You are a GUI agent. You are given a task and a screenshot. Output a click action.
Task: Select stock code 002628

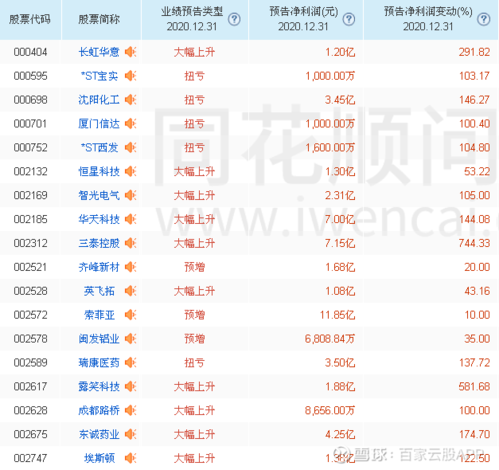click(x=30, y=410)
